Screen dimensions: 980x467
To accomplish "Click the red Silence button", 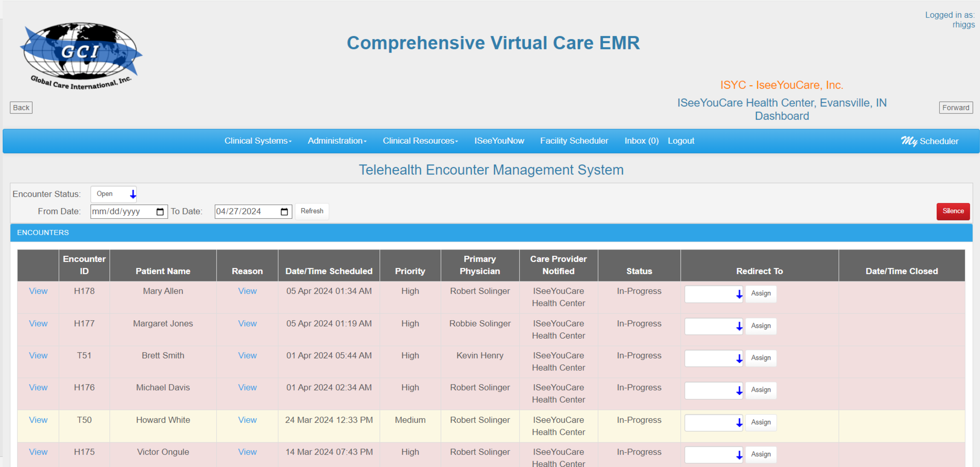I will click(953, 211).
